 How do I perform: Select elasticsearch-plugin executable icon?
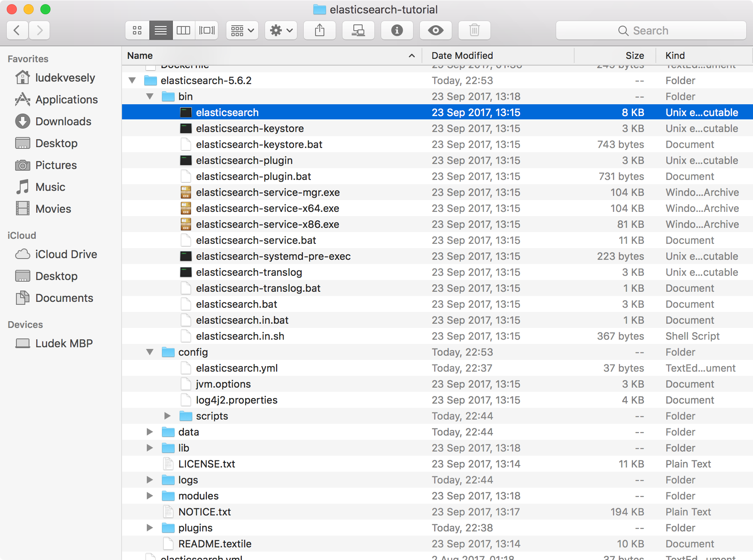coord(186,160)
